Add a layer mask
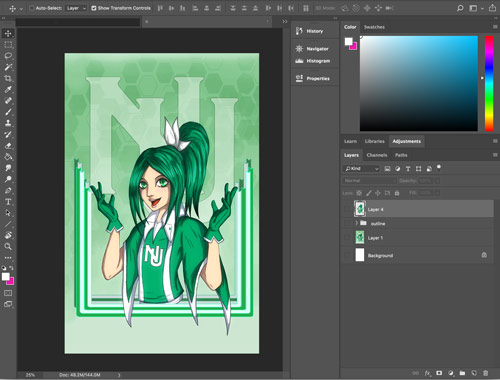The width and height of the screenshot is (500, 380). click(x=439, y=373)
